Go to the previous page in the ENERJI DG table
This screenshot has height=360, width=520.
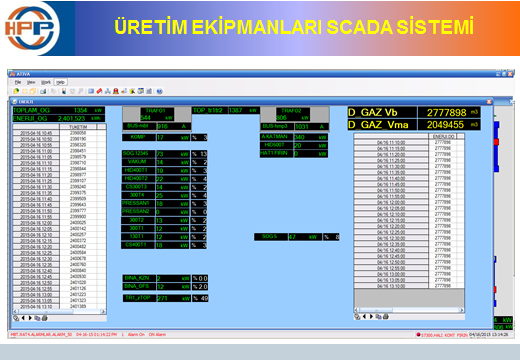(364, 317)
